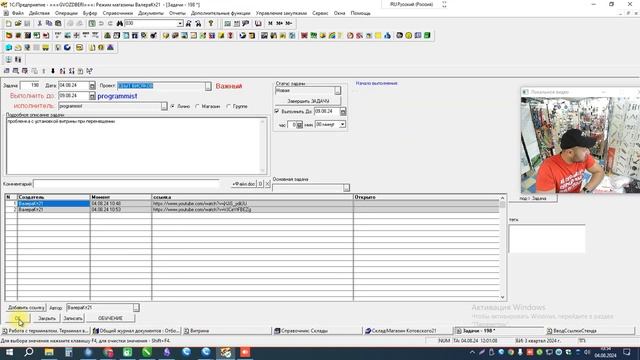Open the calendar picker in the Выполнить До status box

343,111
